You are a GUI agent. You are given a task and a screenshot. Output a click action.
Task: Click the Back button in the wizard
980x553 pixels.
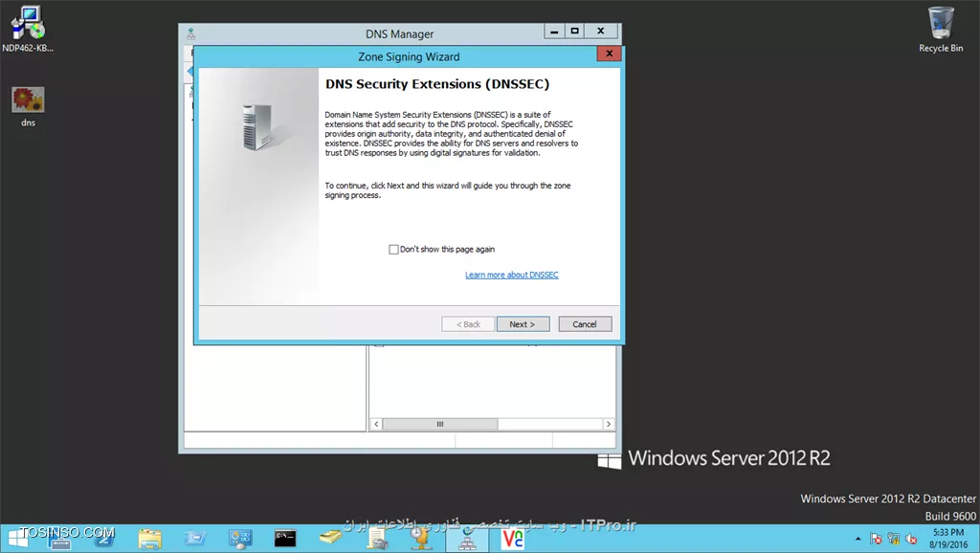pyautogui.click(x=467, y=324)
